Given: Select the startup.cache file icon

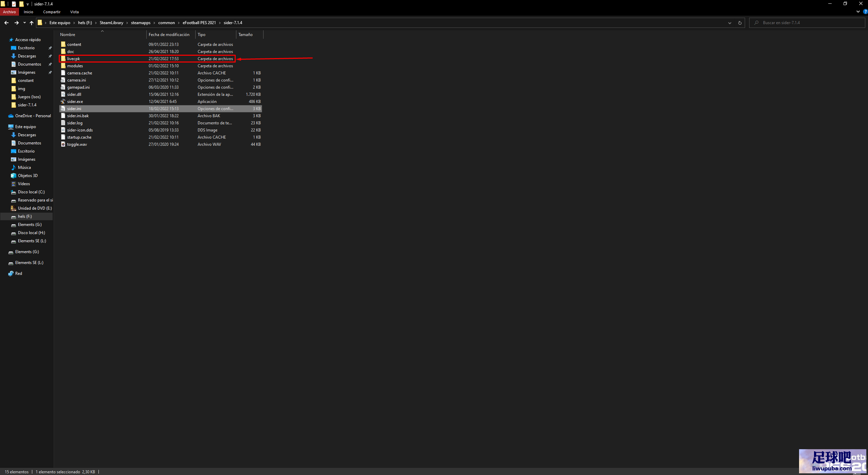Looking at the screenshot, I should pos(63,137).
